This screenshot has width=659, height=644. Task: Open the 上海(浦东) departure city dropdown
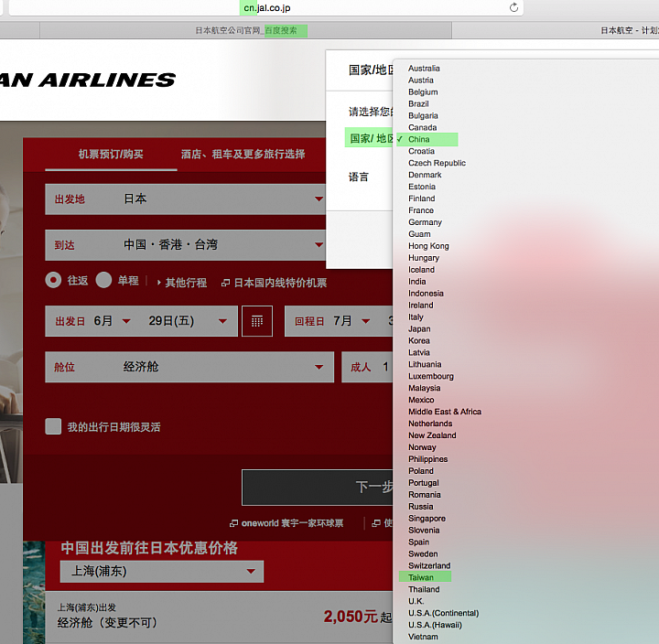[x=162, y=572]
